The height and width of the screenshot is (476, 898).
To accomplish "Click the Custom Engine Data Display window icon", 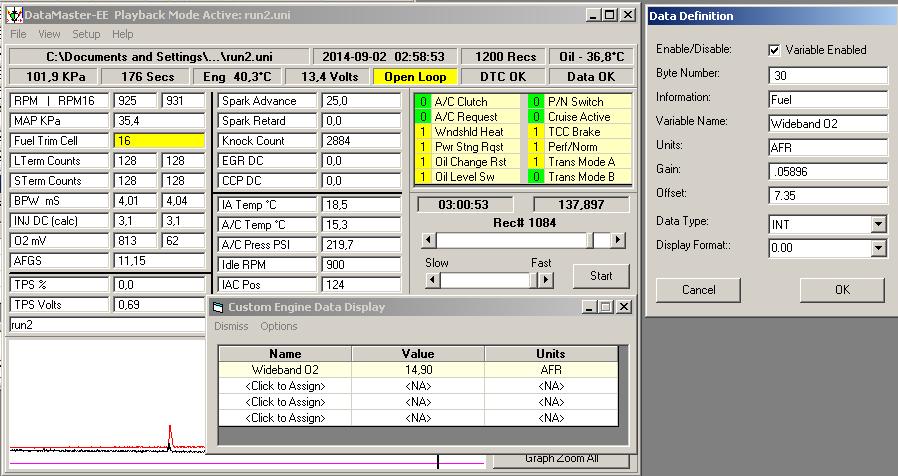I will point(218,308).
